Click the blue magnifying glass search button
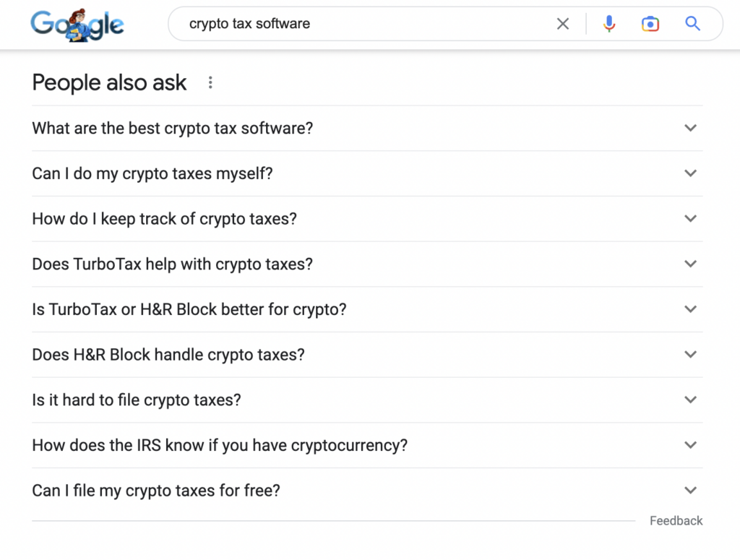Image resolution: width=740 pixels, height=560 pixels. point(692,23)
